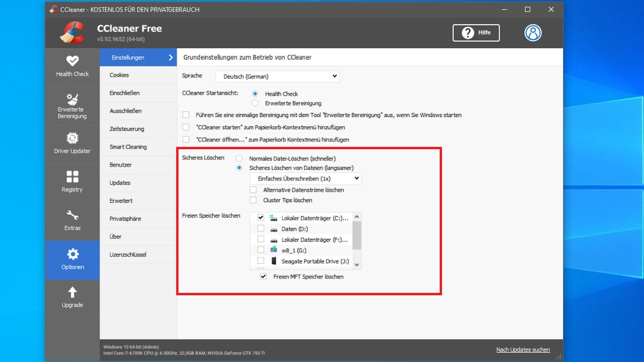Open the Driver Updater section
The image size is (644, 362).
tap(72, 144)
